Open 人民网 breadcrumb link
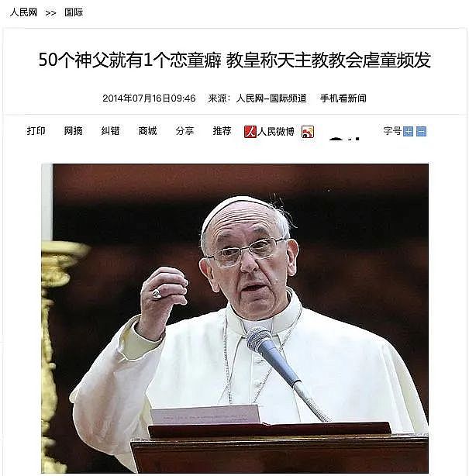This screenshot has width=469, height=476. click(23, 12)
